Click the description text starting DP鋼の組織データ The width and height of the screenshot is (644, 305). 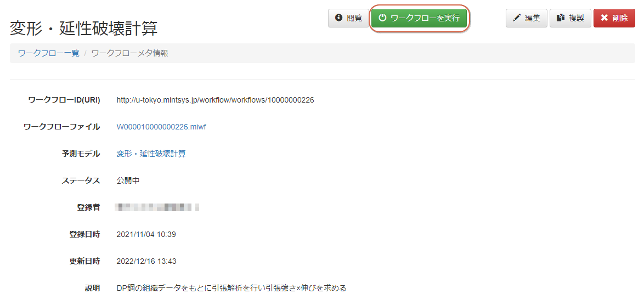tap(231, 288)
